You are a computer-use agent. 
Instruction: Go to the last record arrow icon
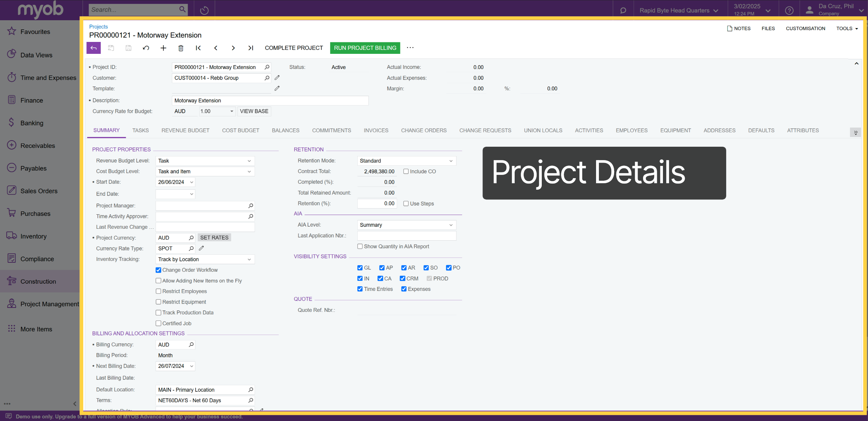[251, 48]
